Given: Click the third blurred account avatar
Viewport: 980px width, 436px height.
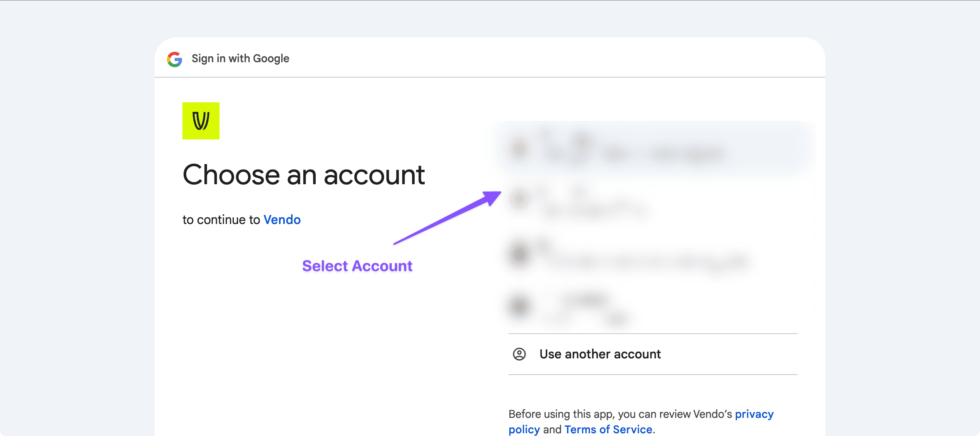Looking at the screenshot, I should point(519,254).
